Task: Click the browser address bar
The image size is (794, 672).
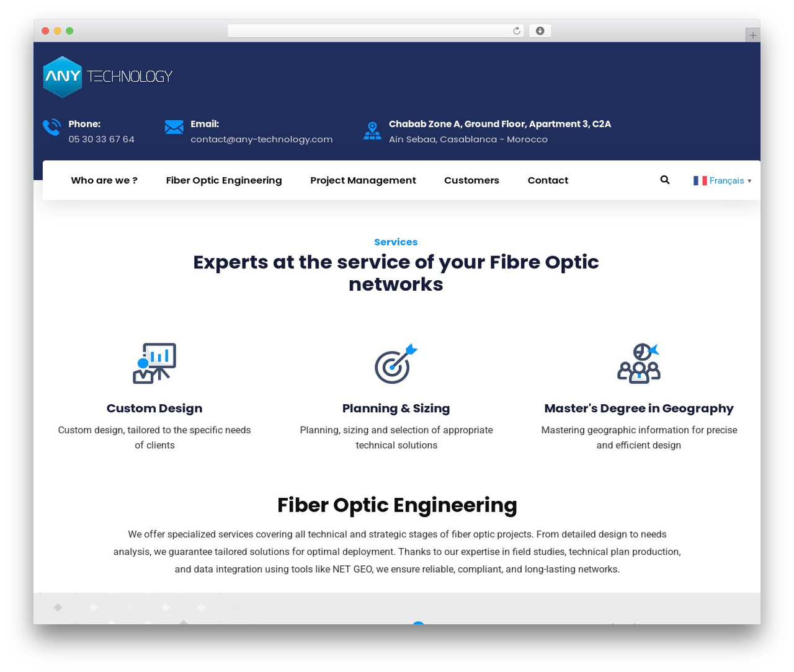Action: coord(376,31)
